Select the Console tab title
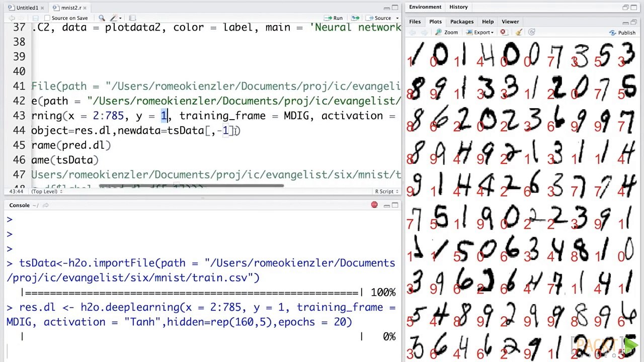644x362 pixels. point(19,205)
